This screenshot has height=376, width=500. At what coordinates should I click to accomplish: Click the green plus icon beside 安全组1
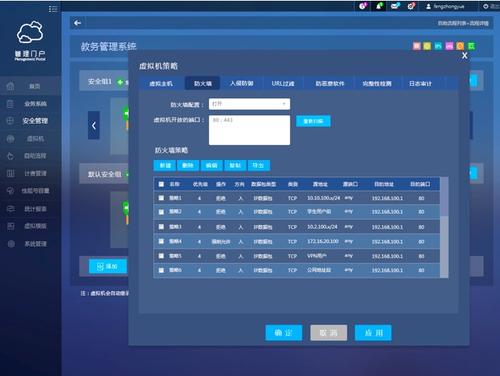120,82
